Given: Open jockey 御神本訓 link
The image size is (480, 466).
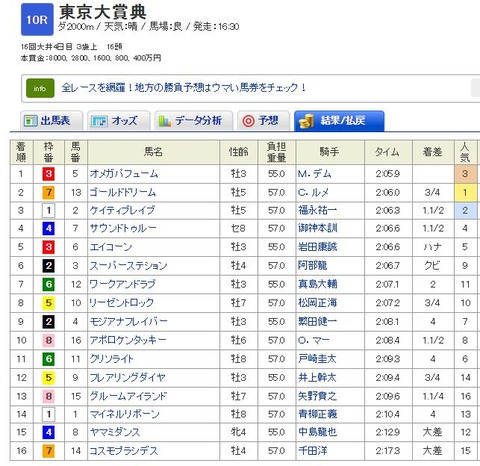Looking at the screenshot, I should pyautogui.click(x=317, y=228).
